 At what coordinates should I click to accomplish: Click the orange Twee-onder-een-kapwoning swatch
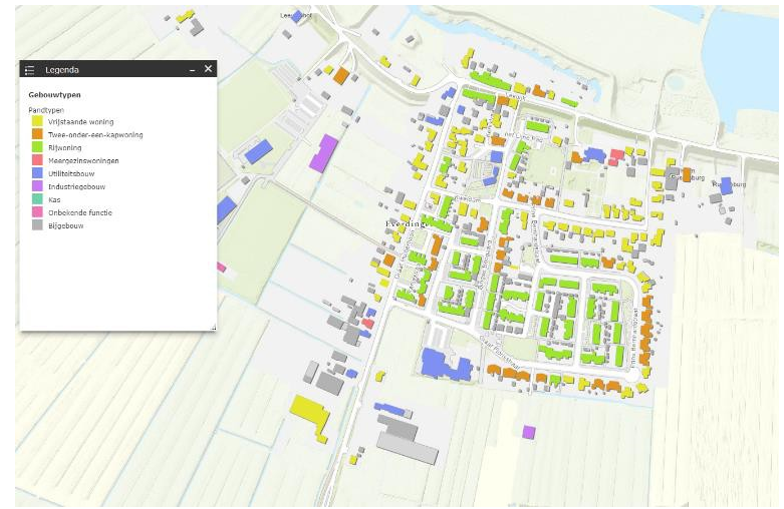tap(37, 134)
